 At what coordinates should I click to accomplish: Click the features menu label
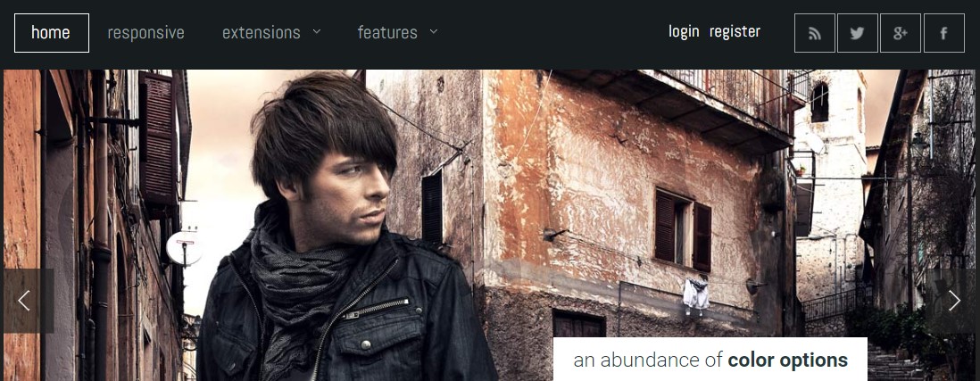[387, 32]
